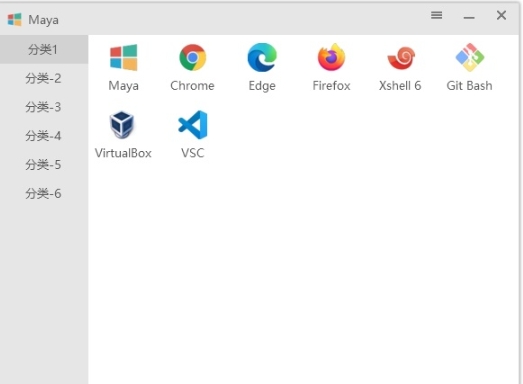523x384 pixels.
Task: Launch the Firefox icon
Action: (x=331, y=57)
